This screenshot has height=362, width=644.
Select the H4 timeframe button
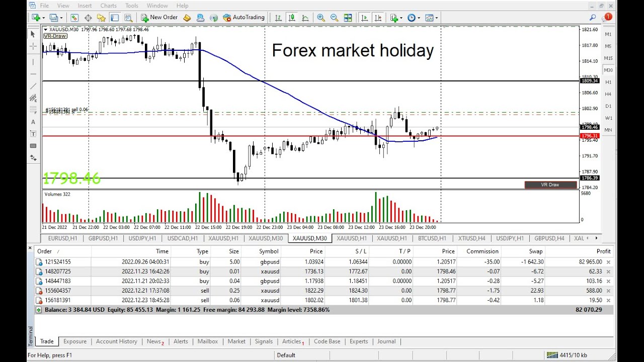[x=608, y=94]
